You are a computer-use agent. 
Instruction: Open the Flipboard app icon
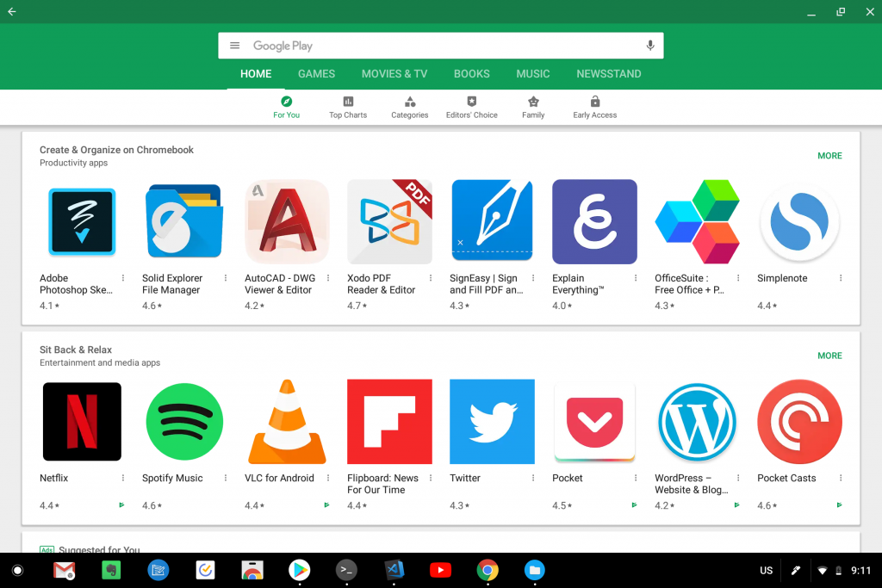pos(389,422)
